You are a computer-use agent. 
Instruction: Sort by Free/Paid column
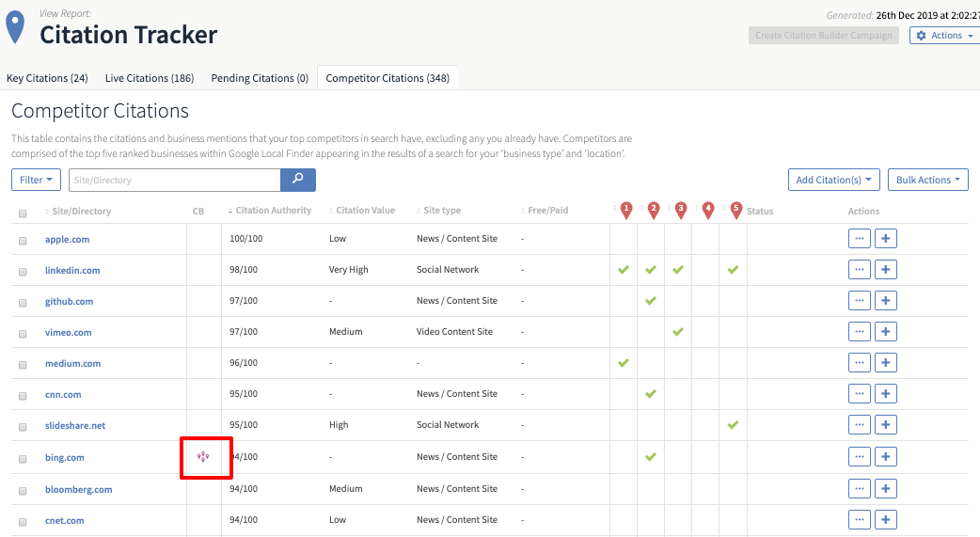click(545, 211)
